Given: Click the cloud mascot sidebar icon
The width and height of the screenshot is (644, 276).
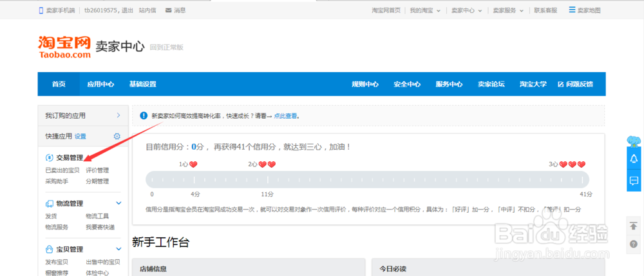Looking at the screenshot, I should 634,141.
